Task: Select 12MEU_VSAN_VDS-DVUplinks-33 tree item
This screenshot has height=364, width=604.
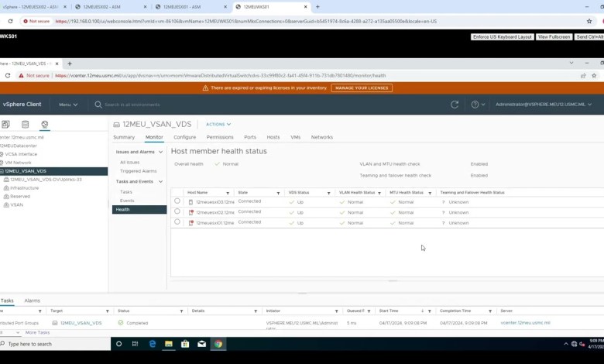Action: tap(46, 180)
